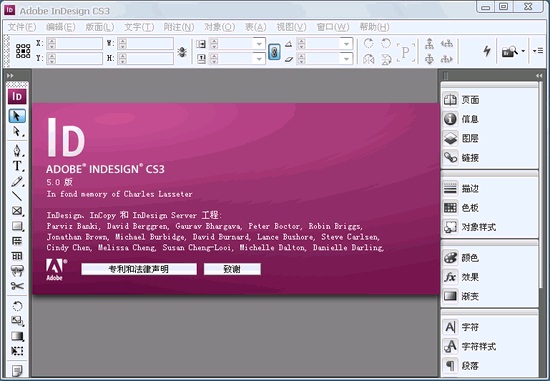
Task: Click the flip horizontal icon
Action: point(368,59)
